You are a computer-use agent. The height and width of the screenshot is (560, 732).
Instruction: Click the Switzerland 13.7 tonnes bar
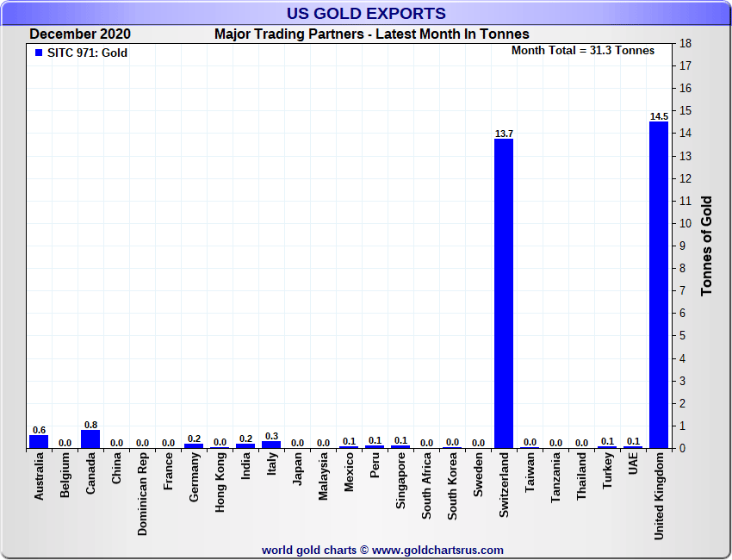pos(504,293)
